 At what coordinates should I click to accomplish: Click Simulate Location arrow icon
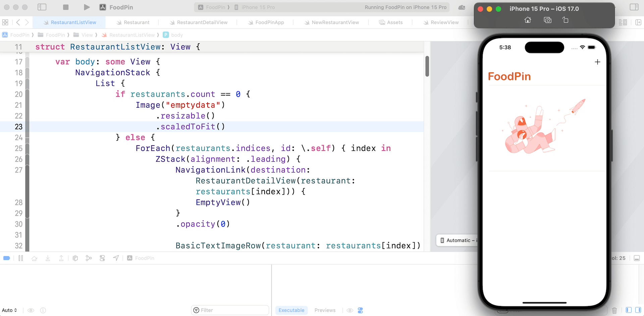tap(116, 258)
